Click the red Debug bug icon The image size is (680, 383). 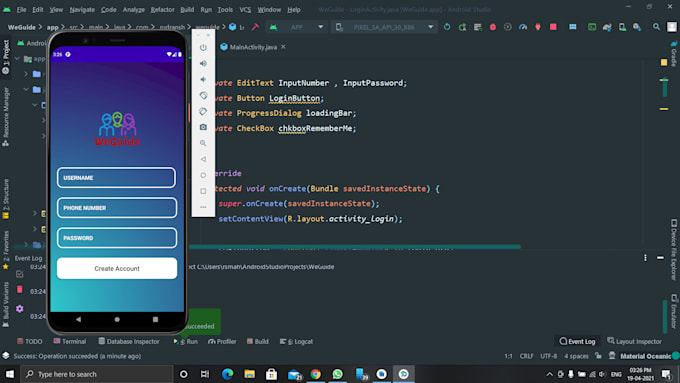[493, 27]
